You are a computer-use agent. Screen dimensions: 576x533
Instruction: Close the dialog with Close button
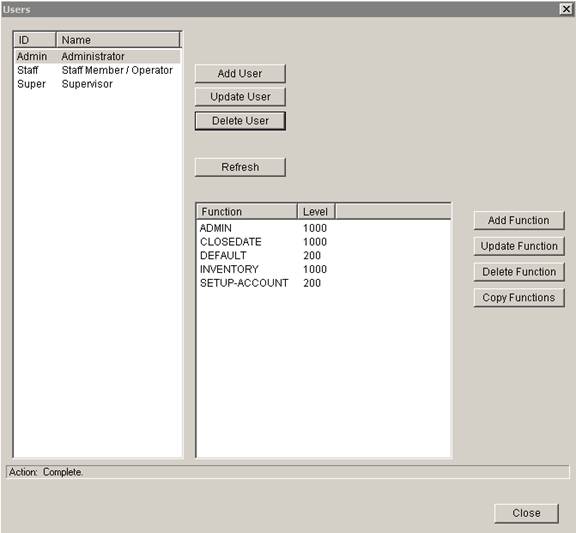pyautogui.click(x=526, y=513)
